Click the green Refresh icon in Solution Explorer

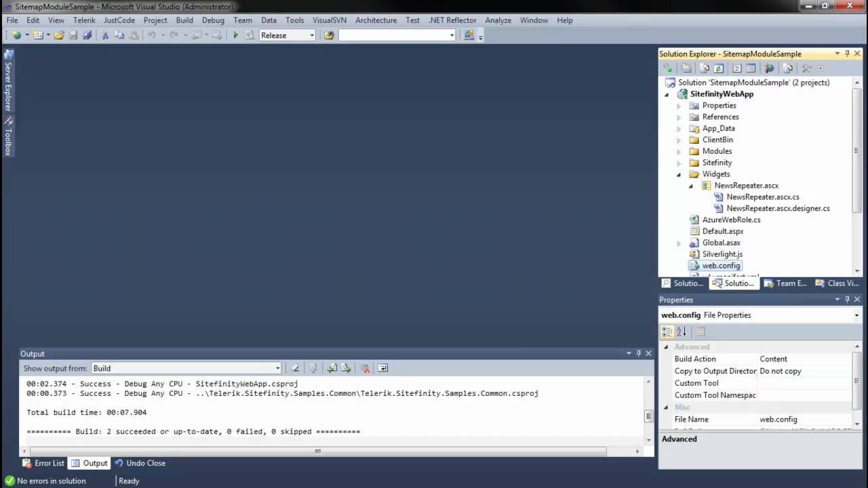point(718,68)
